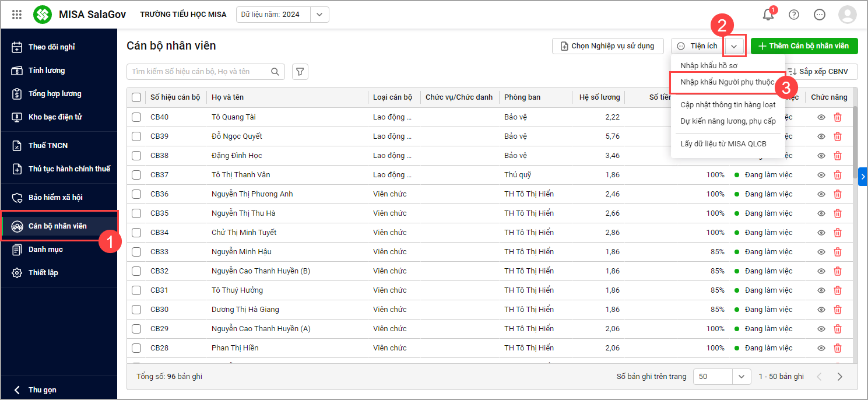Click the employee search input field
The height and width of the screenshot is (400, 868).
pos(198,72)
